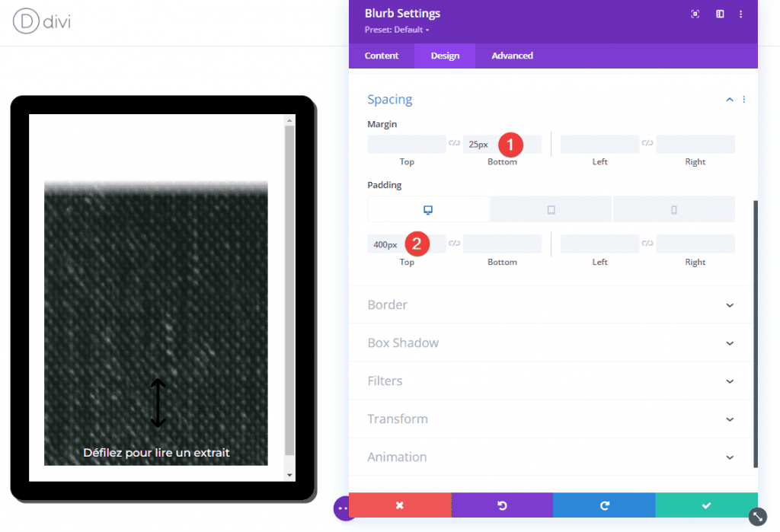This screenshot has width=780, height=532.
Task: Open the Preset: Default dropdown
Action: pos(396,30)
